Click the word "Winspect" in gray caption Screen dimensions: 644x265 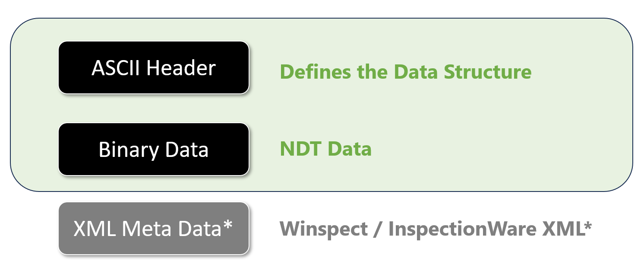coord(325,229)
